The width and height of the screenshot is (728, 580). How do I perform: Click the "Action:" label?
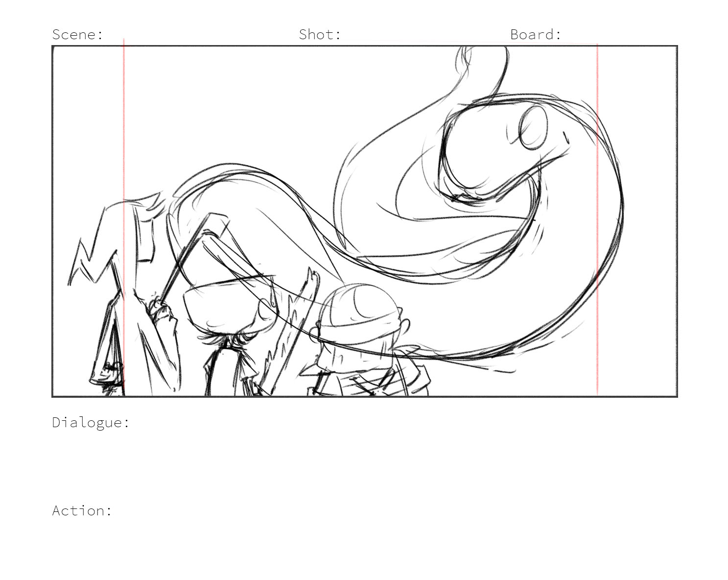coord(82,510)
